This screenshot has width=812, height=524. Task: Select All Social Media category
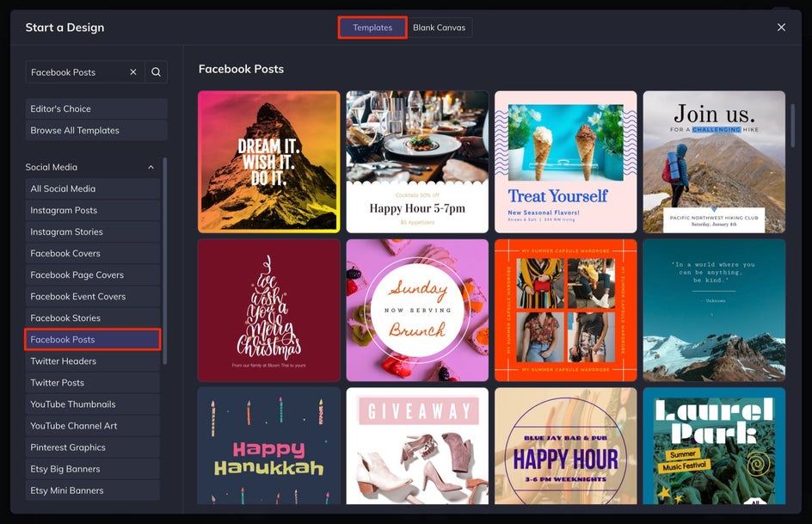(93, 188)
